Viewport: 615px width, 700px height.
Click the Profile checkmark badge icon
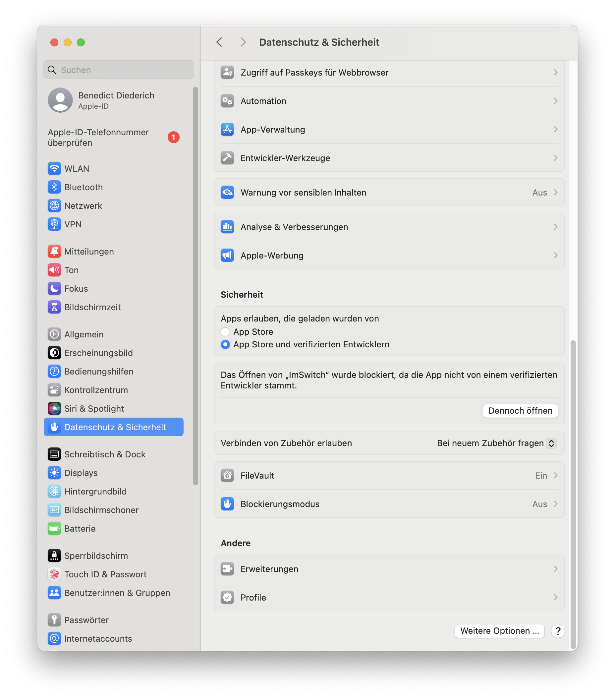pos(227,598)
